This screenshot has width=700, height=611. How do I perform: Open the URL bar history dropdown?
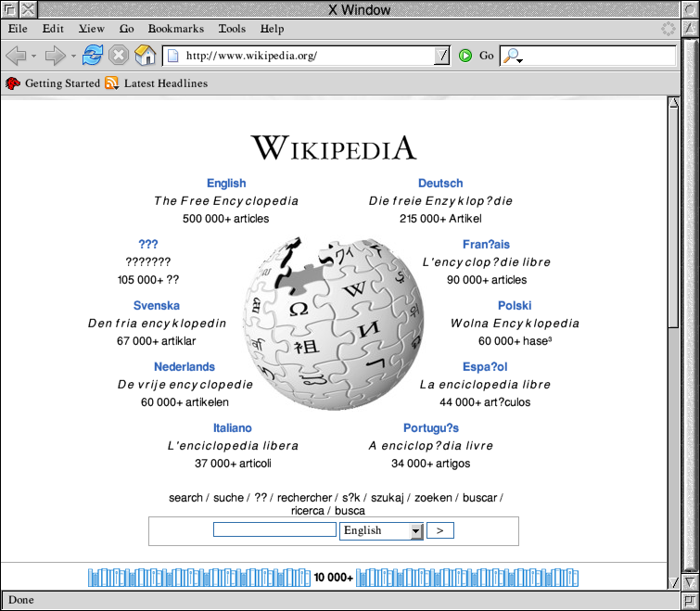click(x=442, y=56)
